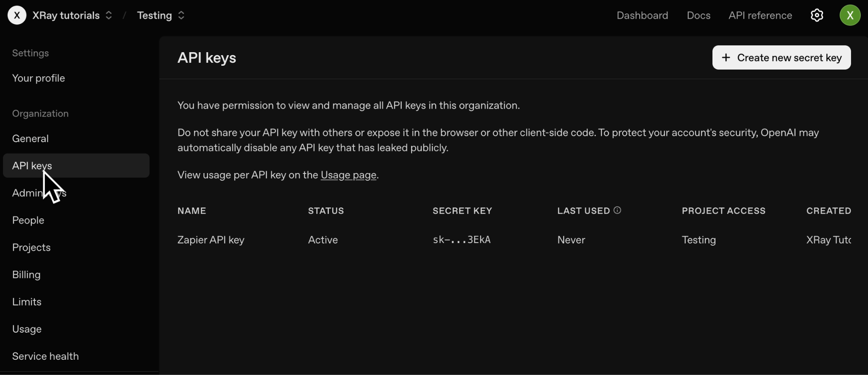Click the sk-...3EkA secret key value
The image size is (868, 375).
[462, 240]
